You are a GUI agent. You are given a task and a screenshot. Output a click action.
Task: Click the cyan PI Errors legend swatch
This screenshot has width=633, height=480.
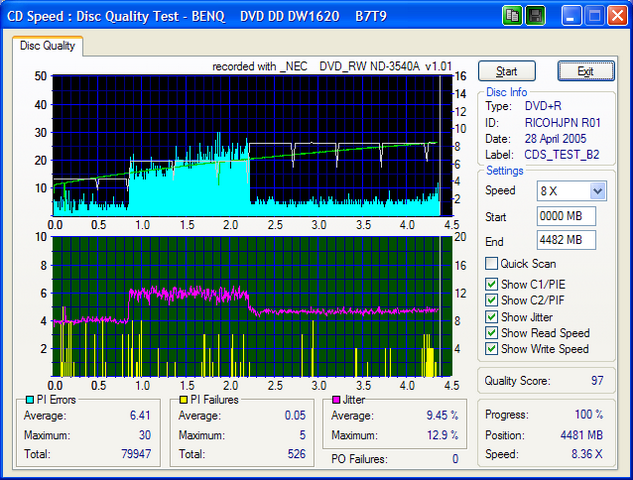(x=29, y=400)
